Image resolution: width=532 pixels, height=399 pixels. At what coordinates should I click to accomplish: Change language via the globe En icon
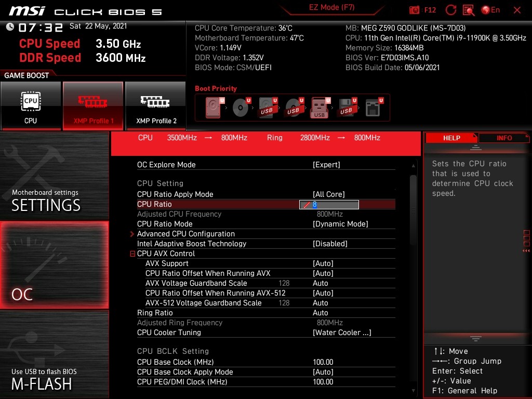pos(490,10)
